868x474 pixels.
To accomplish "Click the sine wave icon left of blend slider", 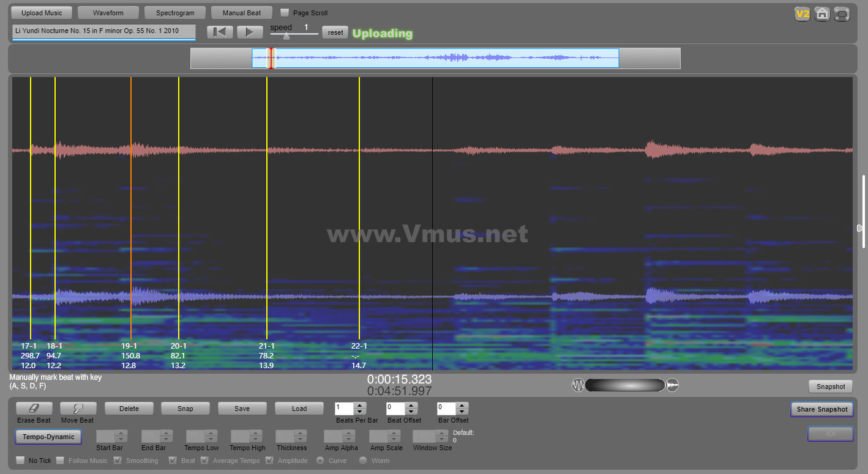I will (x=578, y=385).
